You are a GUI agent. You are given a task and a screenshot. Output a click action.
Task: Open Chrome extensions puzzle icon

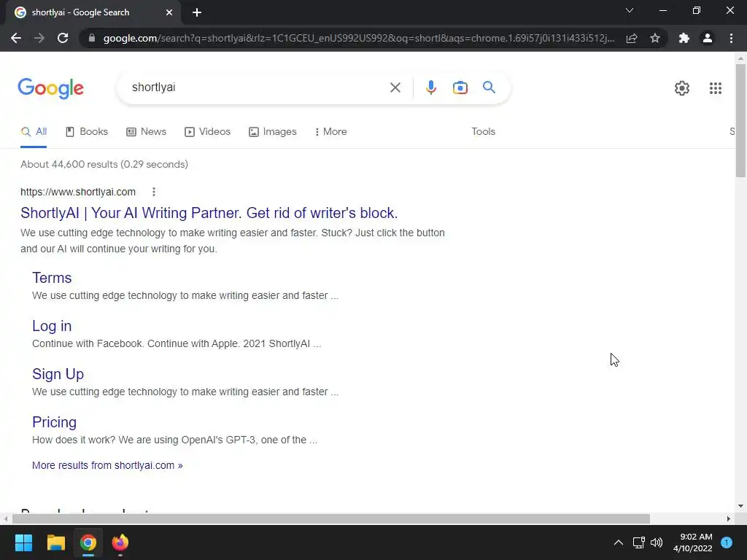pyautogui.click(x=684, y=38)
